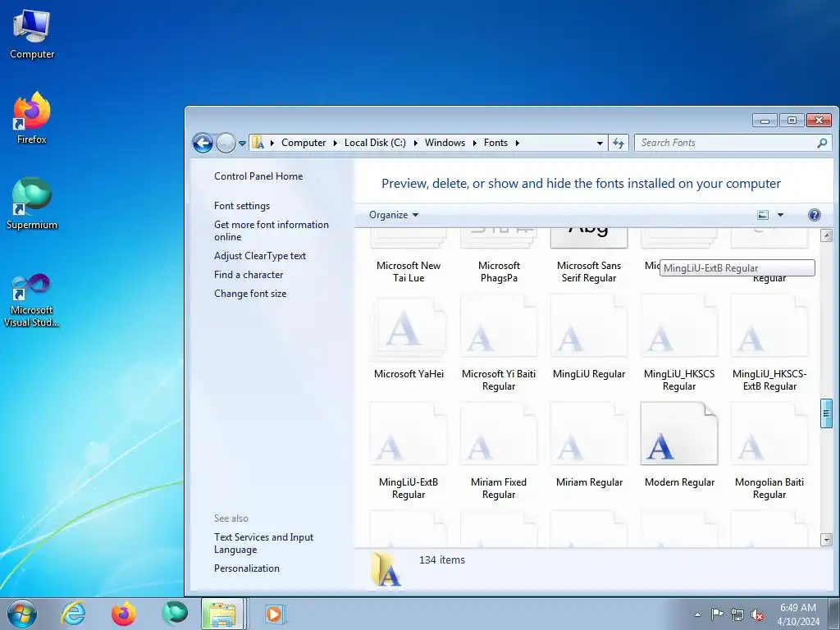Open the Supermium desktop shortcut
The height and width of the screenshot is (630, 840).
pos(32,203)
